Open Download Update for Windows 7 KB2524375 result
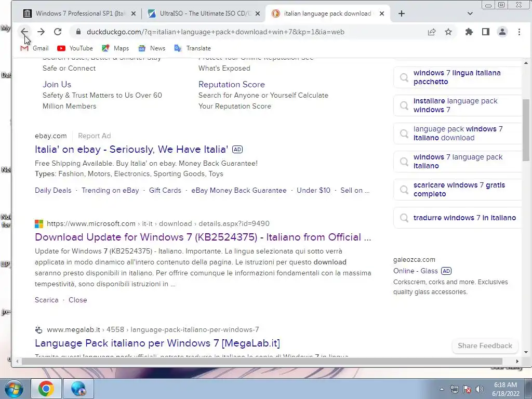The height and width of the screenshot is (399, 532). (203, 237)
